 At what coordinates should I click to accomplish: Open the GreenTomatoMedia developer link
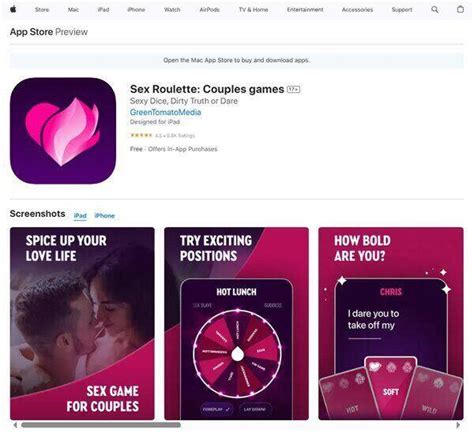click(x=165, y=112)
